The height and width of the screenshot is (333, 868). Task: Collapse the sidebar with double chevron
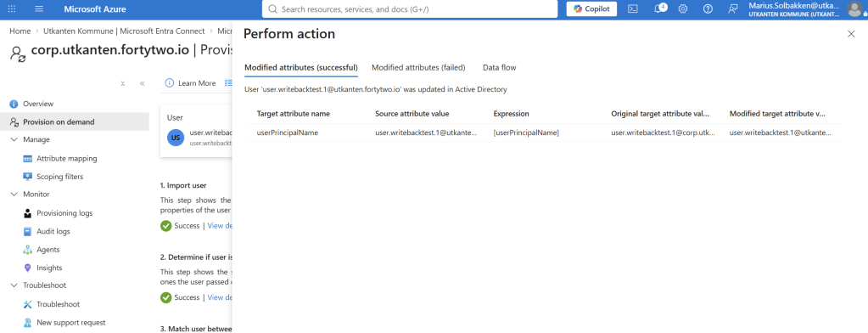tap(143, 83)
